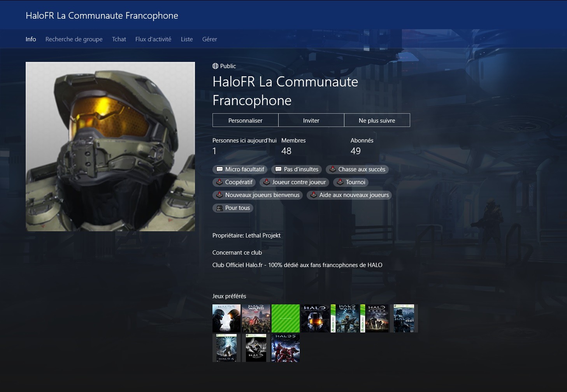This screenshot has height=392, width=567.
Task: Open the Halo Reach game tile
Action: pyautogui.click(x=374, y=318)
